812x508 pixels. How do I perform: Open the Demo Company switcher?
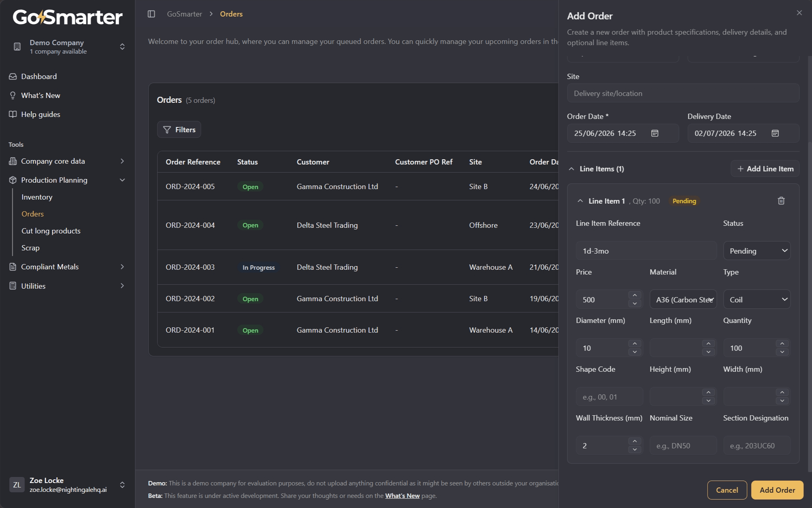68,47
